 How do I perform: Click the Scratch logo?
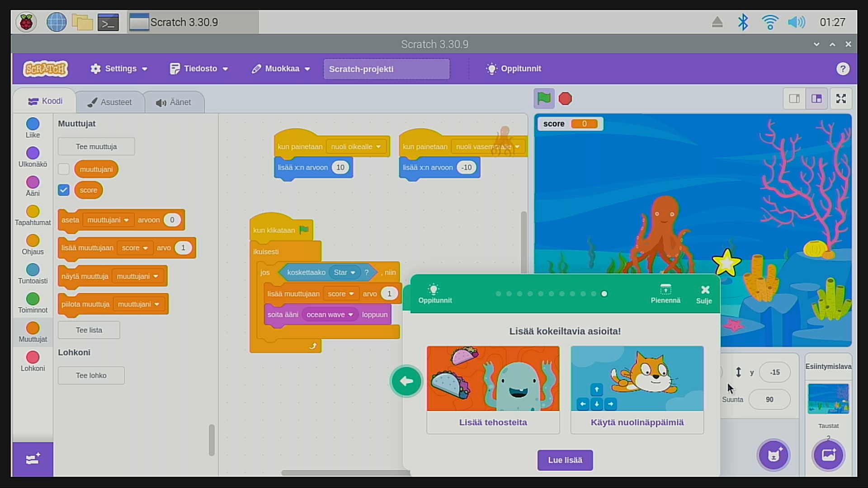pyautogui.click(x=45, y=69)
